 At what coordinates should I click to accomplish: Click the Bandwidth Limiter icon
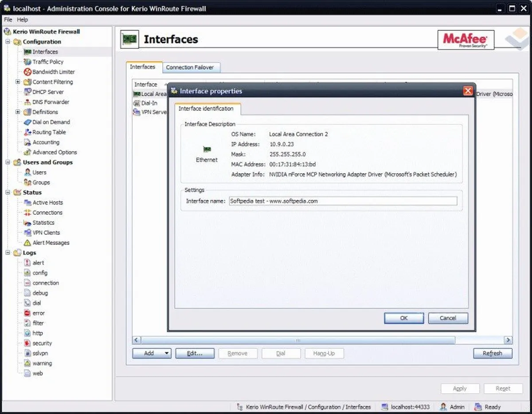click(27, 72)
